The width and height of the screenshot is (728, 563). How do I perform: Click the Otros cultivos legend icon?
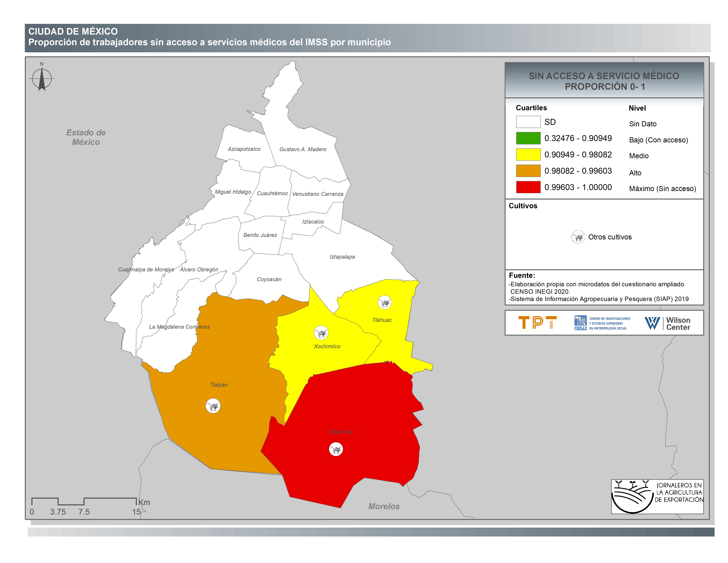point(578,237)
